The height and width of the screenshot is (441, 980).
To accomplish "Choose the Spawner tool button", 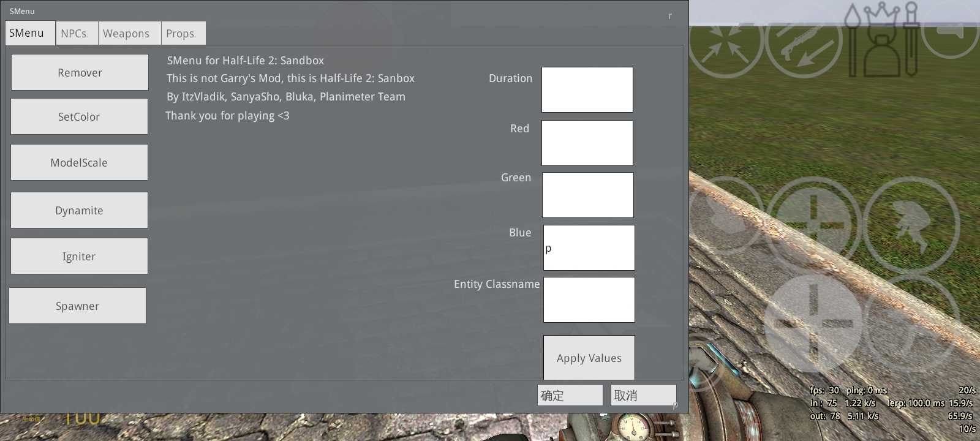I will point(77,306).
